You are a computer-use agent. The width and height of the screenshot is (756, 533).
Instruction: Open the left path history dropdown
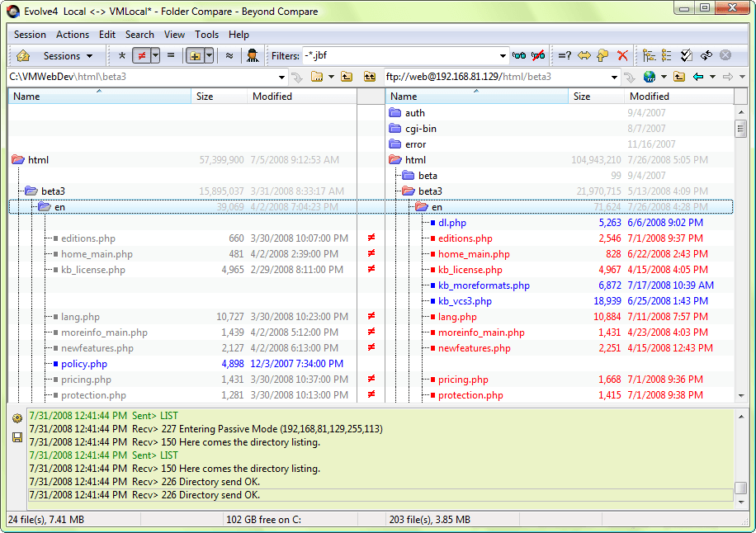point(281,77)
